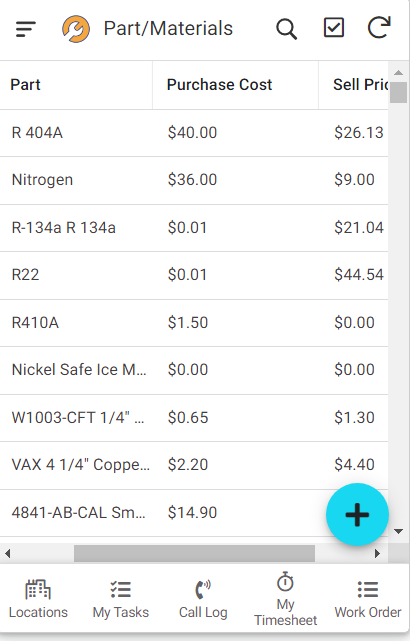Switch to Work Order list
Viewport: 410px width, 641px height.
tap(368, 599)
